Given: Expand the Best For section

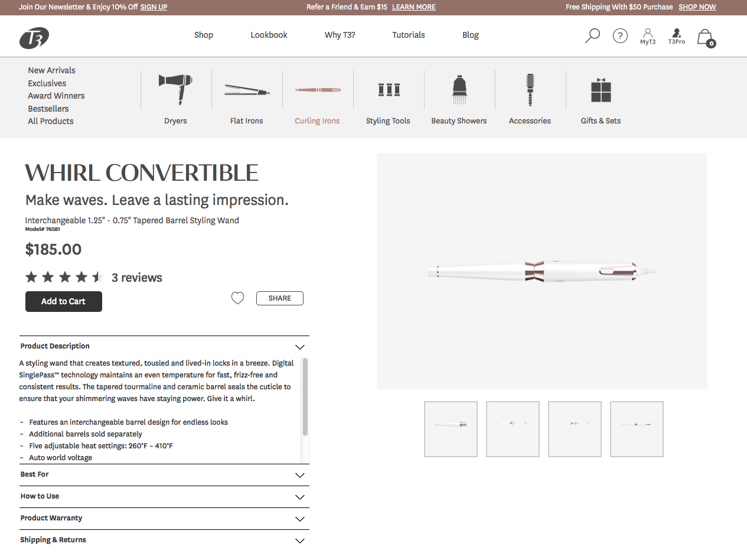Looking at the screenshot, I should pyautogui.click(x=164, y=475).
